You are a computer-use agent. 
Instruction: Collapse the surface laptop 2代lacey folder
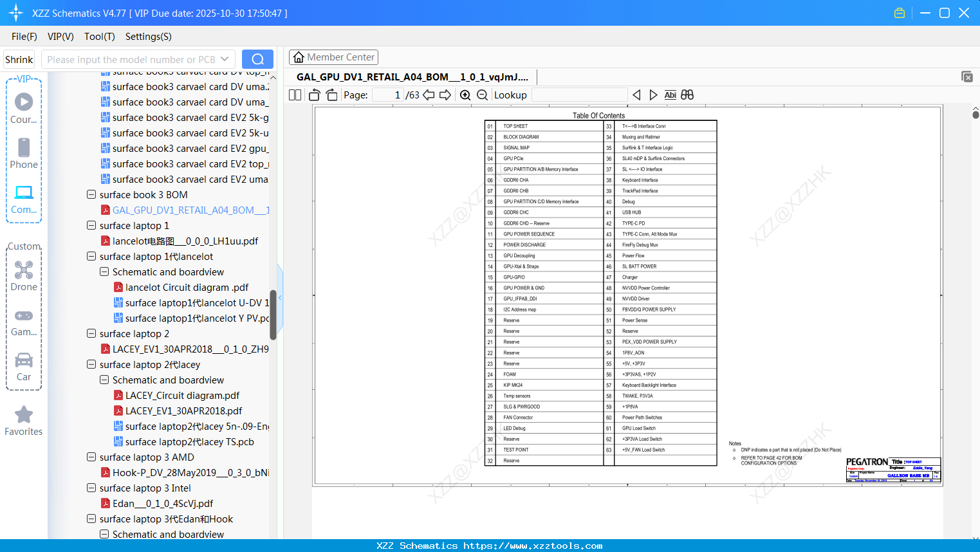(91, 365)
